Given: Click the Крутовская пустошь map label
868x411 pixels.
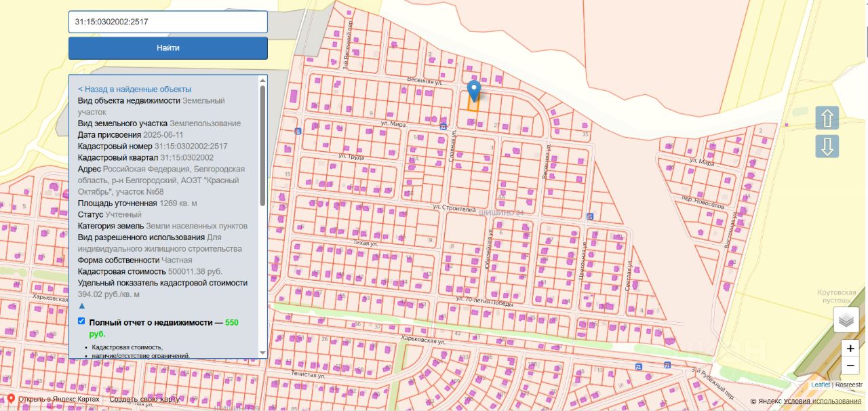Looking at the screenshot, I should coord(837,296).
